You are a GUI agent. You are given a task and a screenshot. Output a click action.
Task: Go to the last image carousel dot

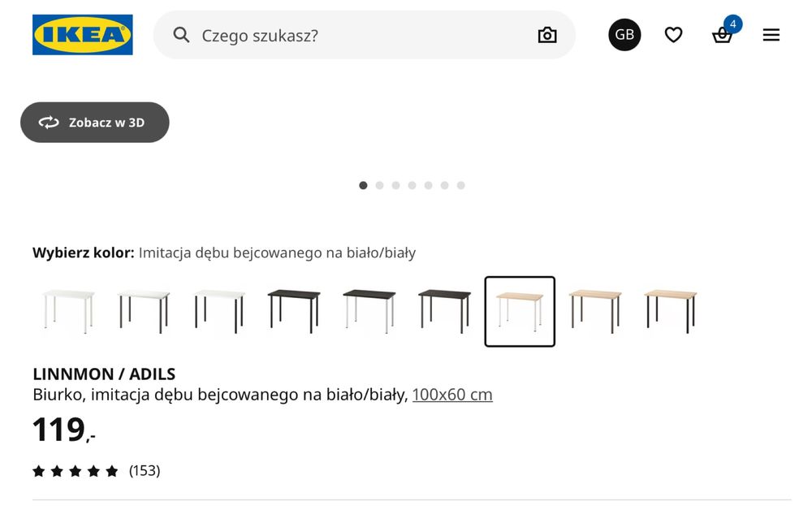[x=460, y=185]
